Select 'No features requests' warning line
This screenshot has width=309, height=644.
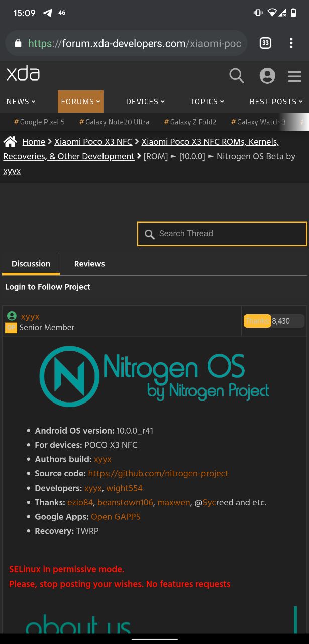pyautogui.click(x=120, y=584)
